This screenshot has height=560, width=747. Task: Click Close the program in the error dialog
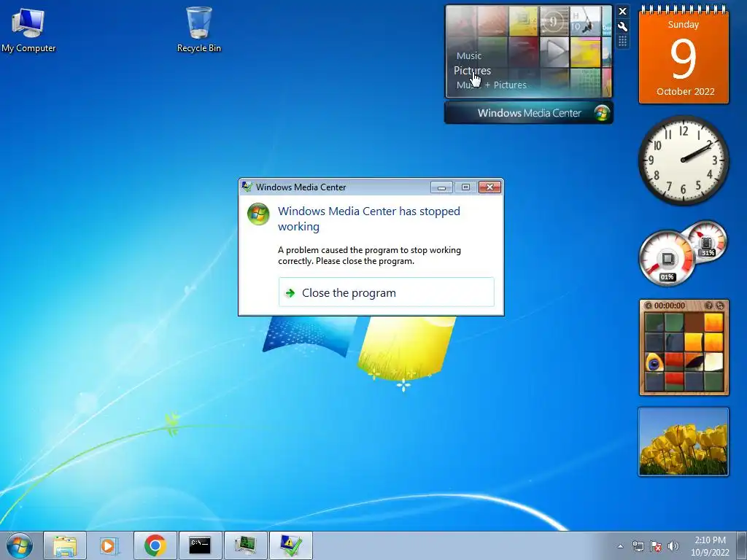387,292
